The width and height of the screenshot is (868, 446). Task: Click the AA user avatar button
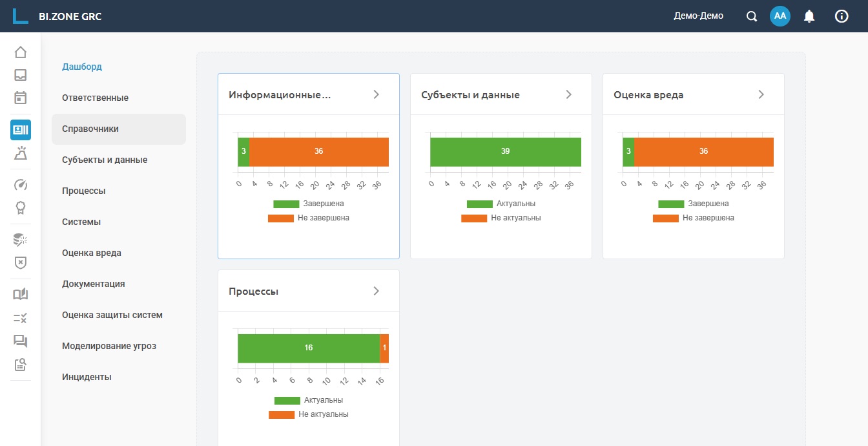pos(780,16)
